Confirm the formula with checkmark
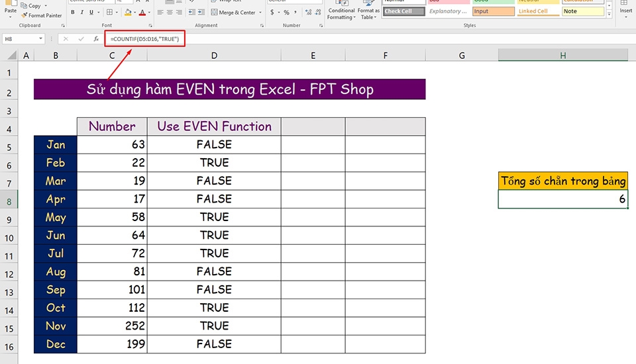 point(81,39)
